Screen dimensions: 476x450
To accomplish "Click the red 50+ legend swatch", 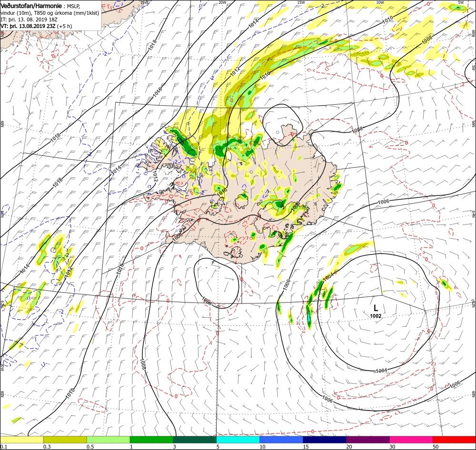I will tap(454, 440).
